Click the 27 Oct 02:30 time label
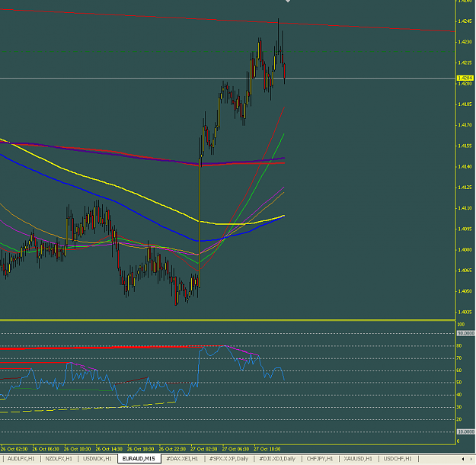The height and width of the screenshot is (465, 476). 203,449
